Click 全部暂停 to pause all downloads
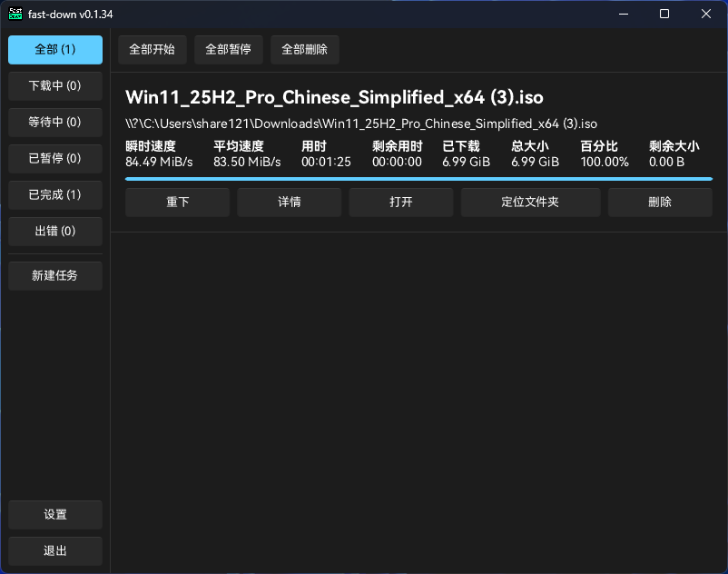 pyautogui.click(x=228, y=49)
